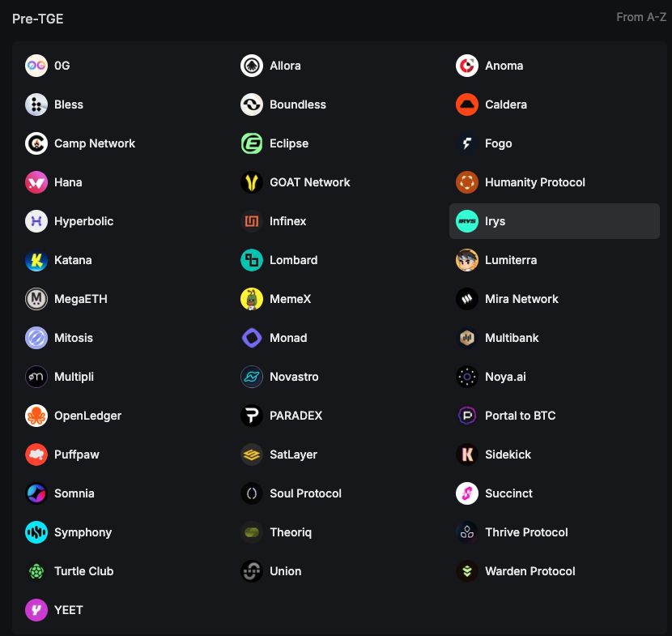Click the 'Hyperbolic' name text
672x636 pixels.
(x=83, y=221)
